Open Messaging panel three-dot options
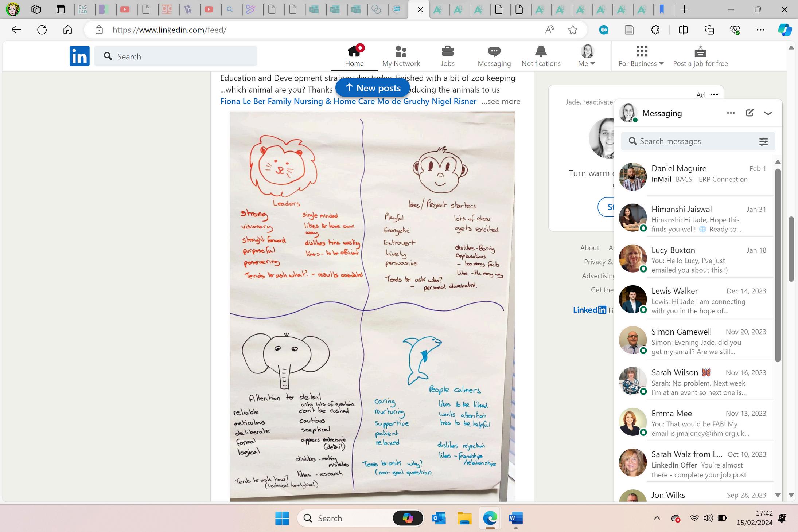Image resolution: width=798 pixels, height=532 pixels. (x=731, y=113)
